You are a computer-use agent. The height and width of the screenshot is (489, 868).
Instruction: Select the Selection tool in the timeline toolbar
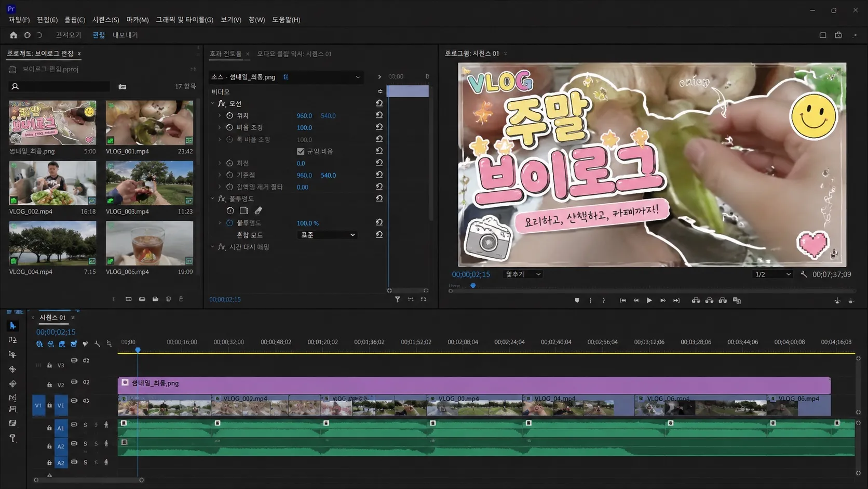click(x=13, y=326)
